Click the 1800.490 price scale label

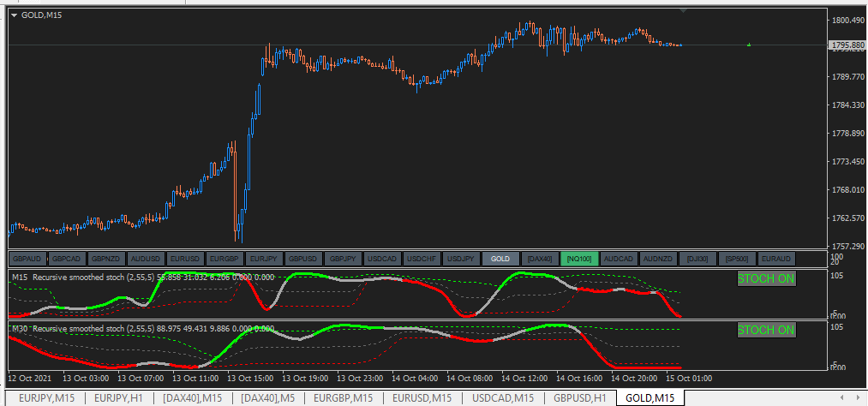[x=848, y=21]
